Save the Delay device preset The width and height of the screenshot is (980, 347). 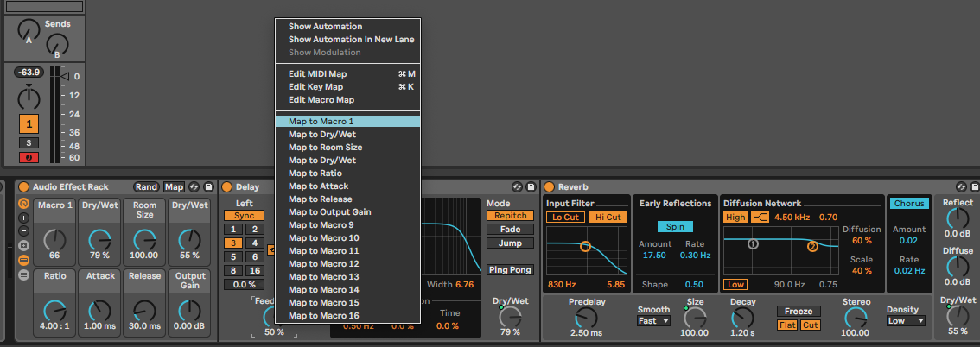[x=531, y=186]
